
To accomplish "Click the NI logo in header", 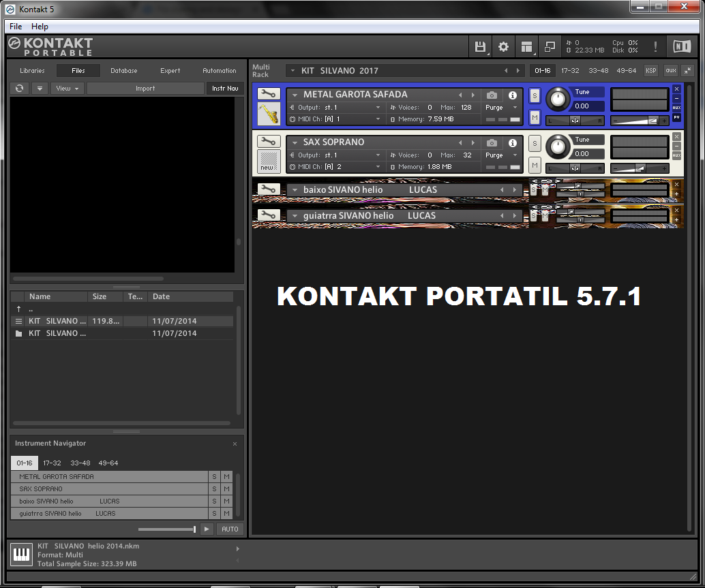I will [x=682, y=46].
